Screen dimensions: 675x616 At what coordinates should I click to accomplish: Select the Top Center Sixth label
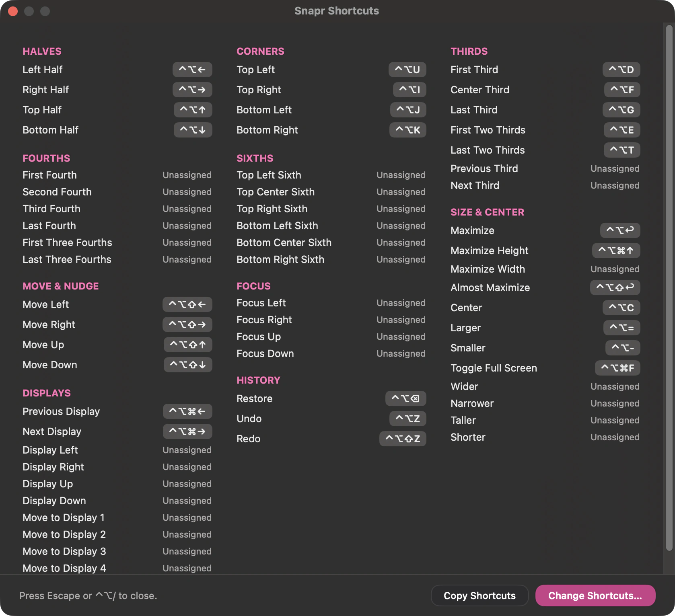point(276,192)
